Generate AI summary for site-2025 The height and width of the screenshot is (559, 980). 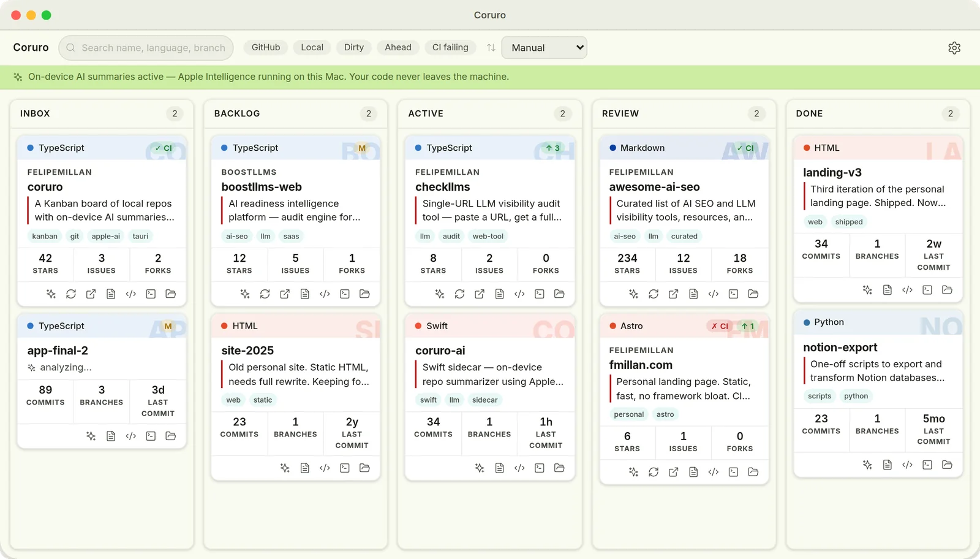(x=285, y=468)
